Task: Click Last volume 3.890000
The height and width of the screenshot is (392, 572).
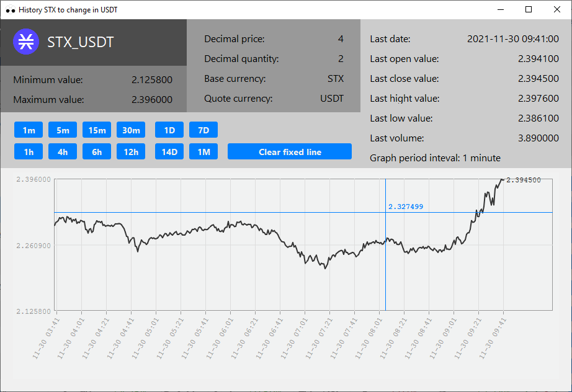Action: (538, 138)
